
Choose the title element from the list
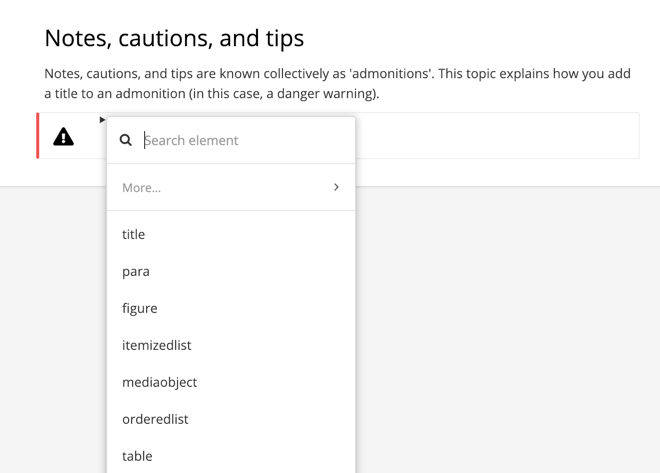pyautogui.click(x=134, y=234)
